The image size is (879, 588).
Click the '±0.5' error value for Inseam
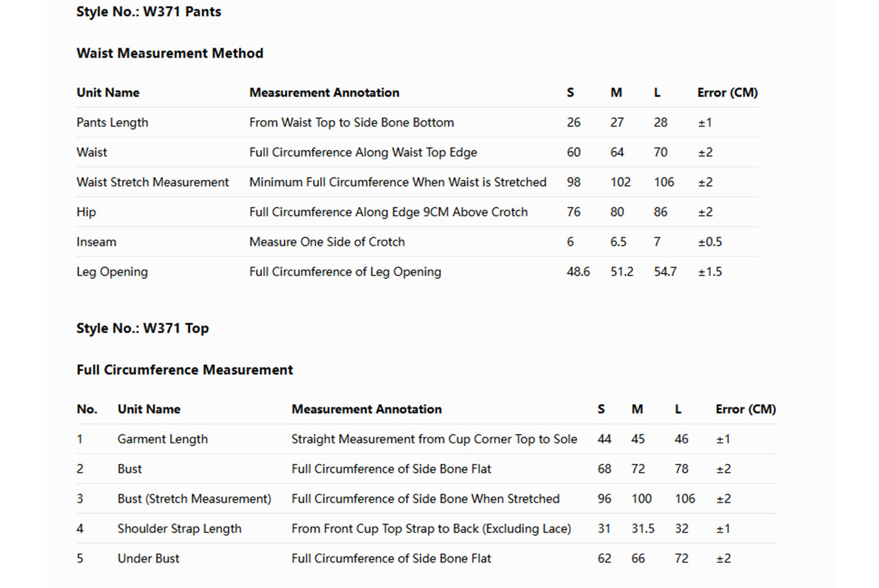pyautogui.click(x=710, y=242)
